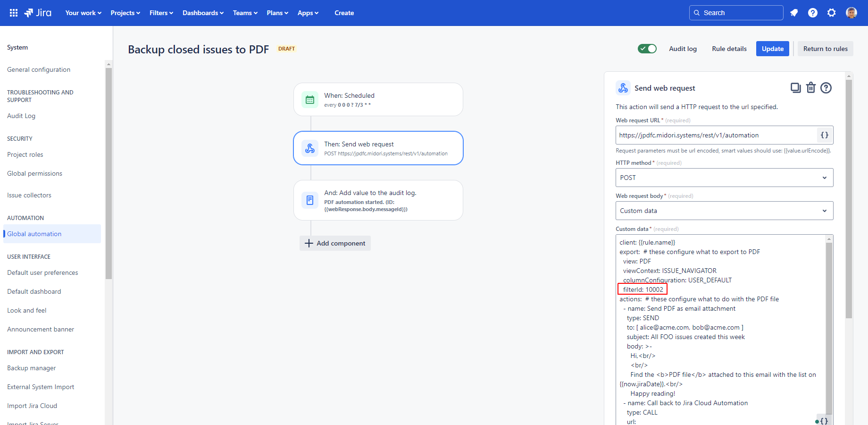
Task: Open the app switcher grid icon
Action: coord(14,13)
